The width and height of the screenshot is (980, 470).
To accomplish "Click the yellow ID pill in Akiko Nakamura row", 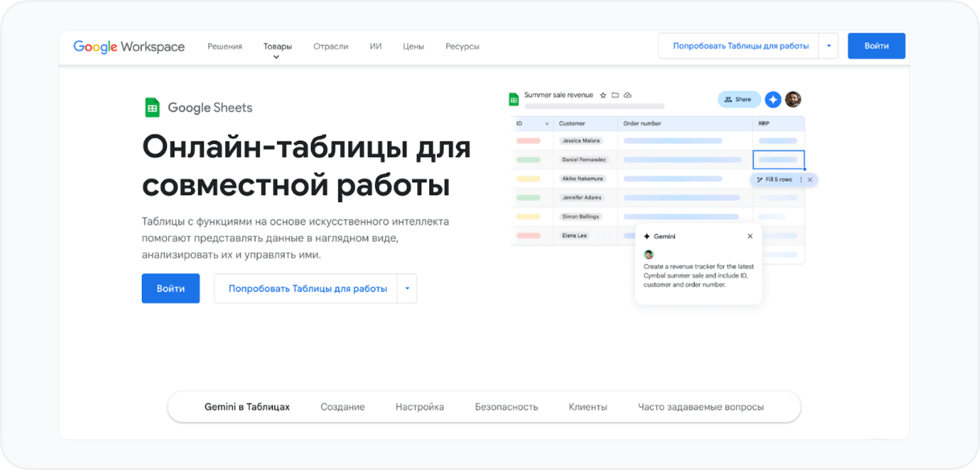I will click(x=528, y=179).
